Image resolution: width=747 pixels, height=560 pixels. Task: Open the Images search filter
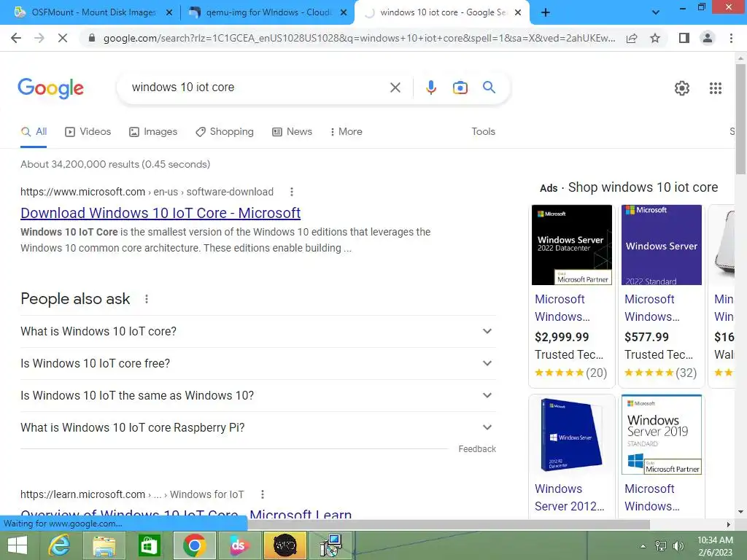[153, 132]
